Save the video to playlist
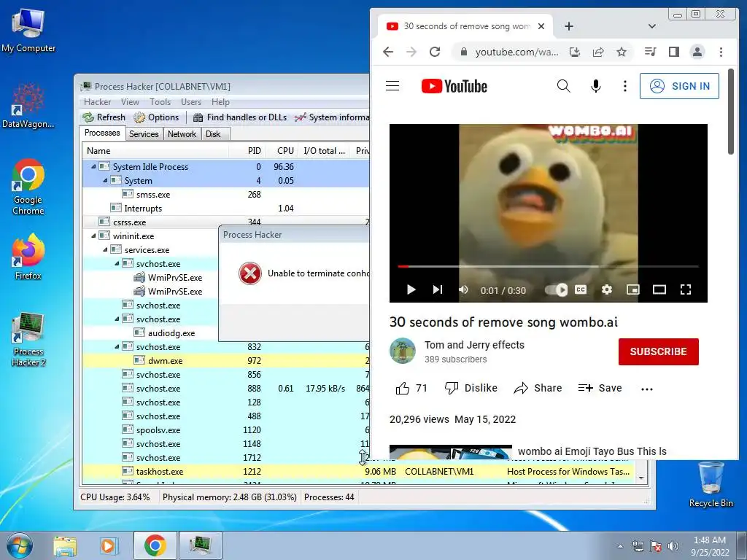The height and width of the screenshot is (560, 747). click(x=600, y=388)
